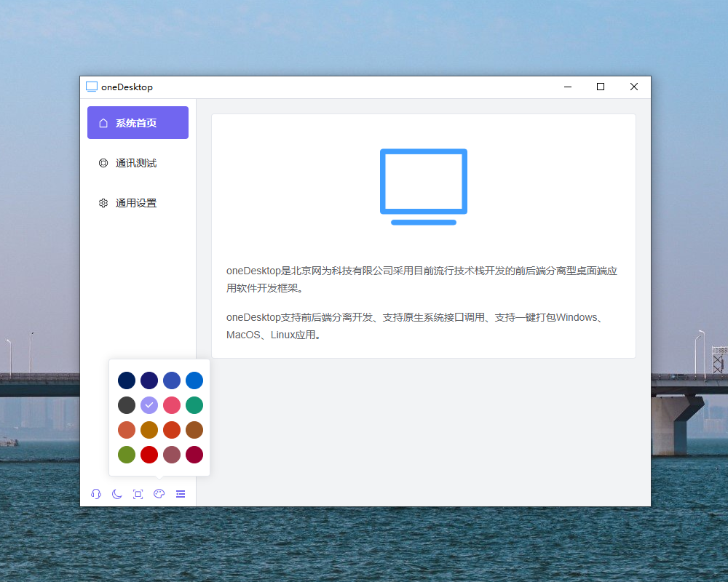Maximize the oneDesktop window
The width and height of the screenshot is (728, 582).
(601, 87)
